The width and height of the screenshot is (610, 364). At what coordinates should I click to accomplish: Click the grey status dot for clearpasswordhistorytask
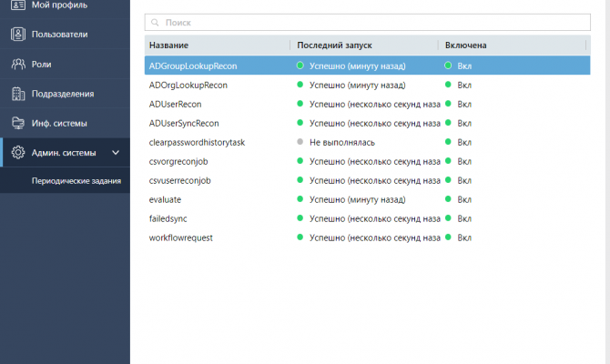(x=300, y=142)
